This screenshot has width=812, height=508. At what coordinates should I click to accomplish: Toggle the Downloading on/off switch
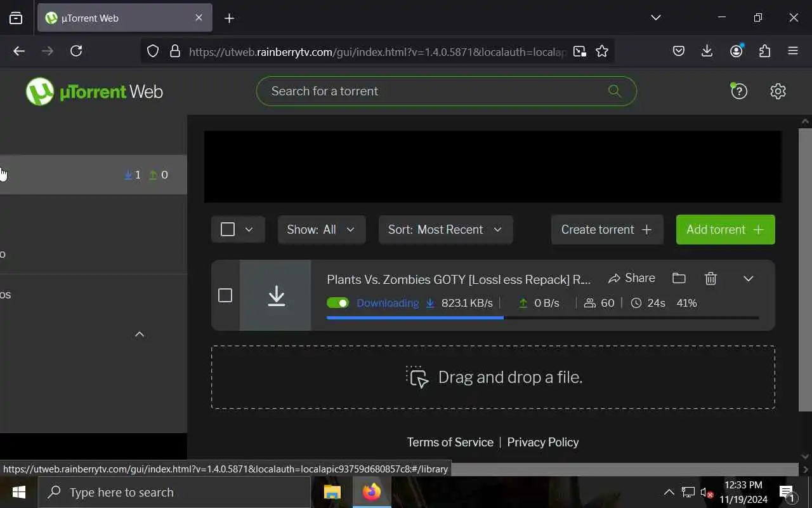(x=337, y=303)
